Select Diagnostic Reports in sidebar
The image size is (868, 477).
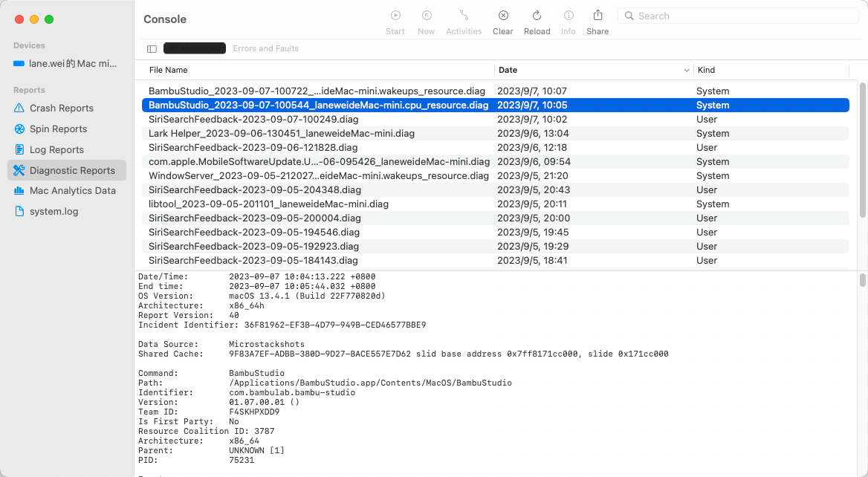[x=66, y=170]
